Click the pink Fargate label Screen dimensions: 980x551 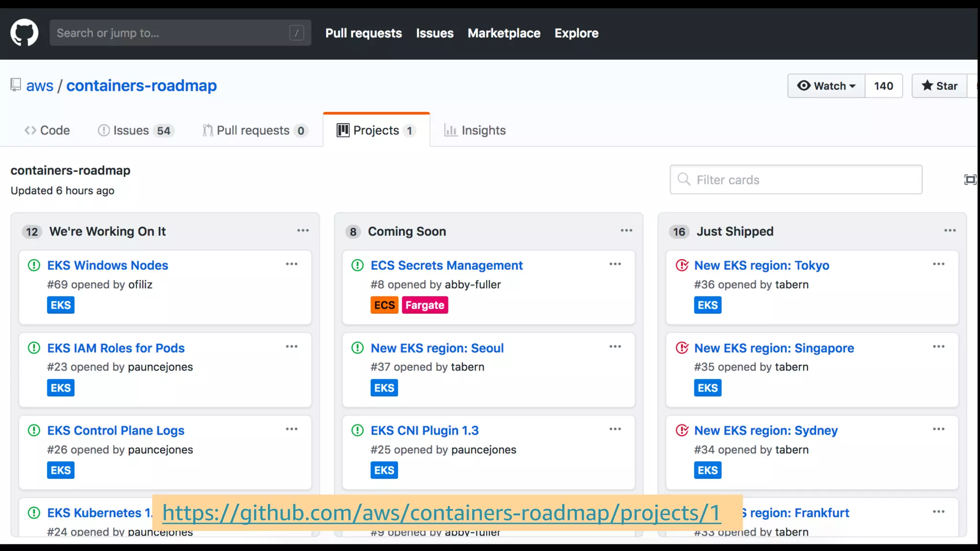[425, 305]
